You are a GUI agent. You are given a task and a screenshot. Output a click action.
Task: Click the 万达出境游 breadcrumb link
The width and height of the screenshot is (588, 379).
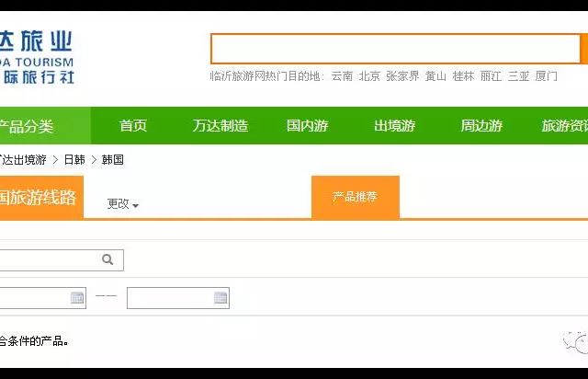click(23, 160)
